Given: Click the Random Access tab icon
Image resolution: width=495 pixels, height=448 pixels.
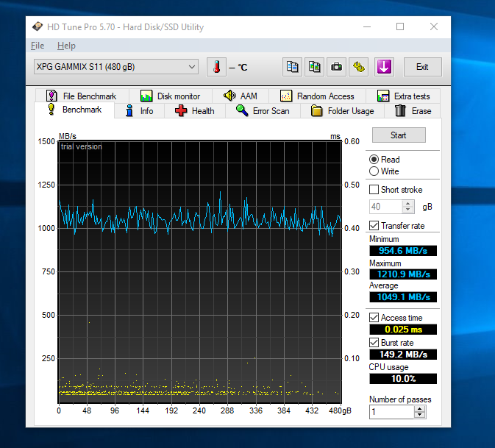Looking at the screenshot, I should click(x=286, y=96).
